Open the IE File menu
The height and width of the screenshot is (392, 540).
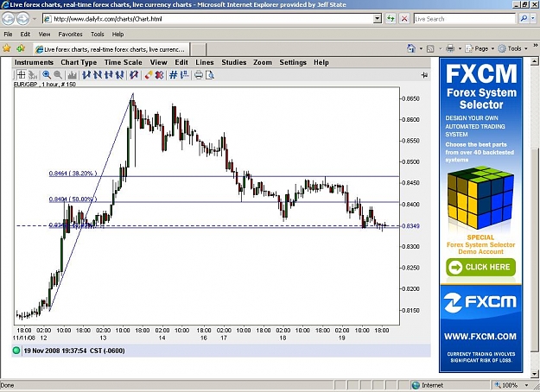click(x=8, y=34)
